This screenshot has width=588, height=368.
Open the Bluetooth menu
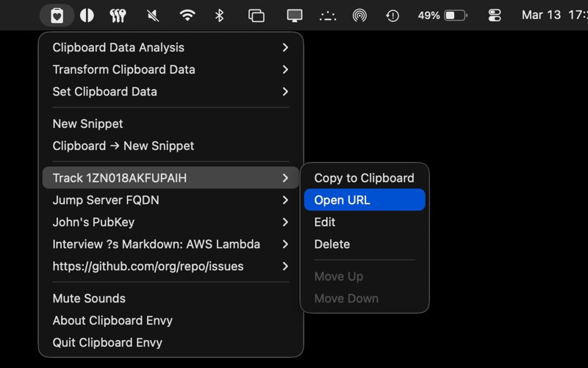point(219,15)
